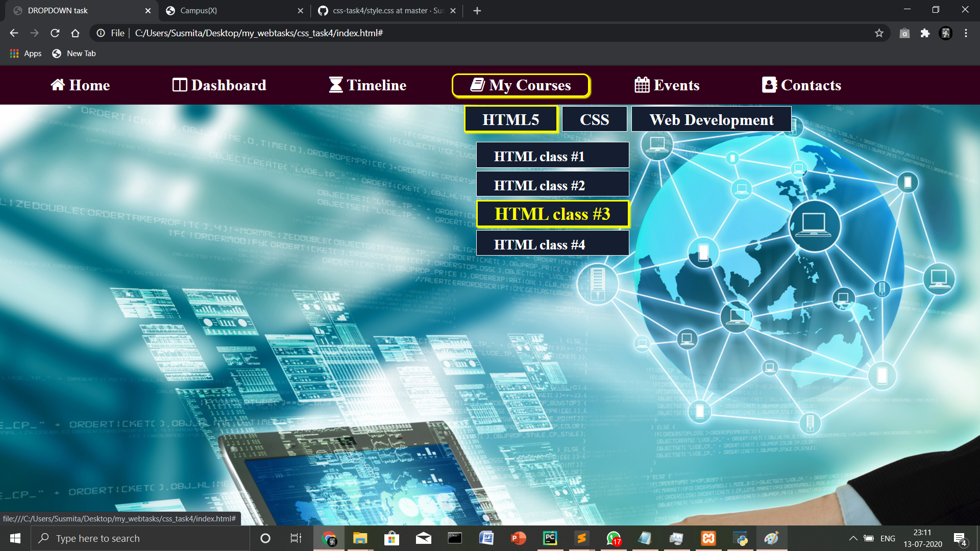Open the Chrome three-dot menu
The height and width of the screenshot is (551, 980).
(966, 33)
